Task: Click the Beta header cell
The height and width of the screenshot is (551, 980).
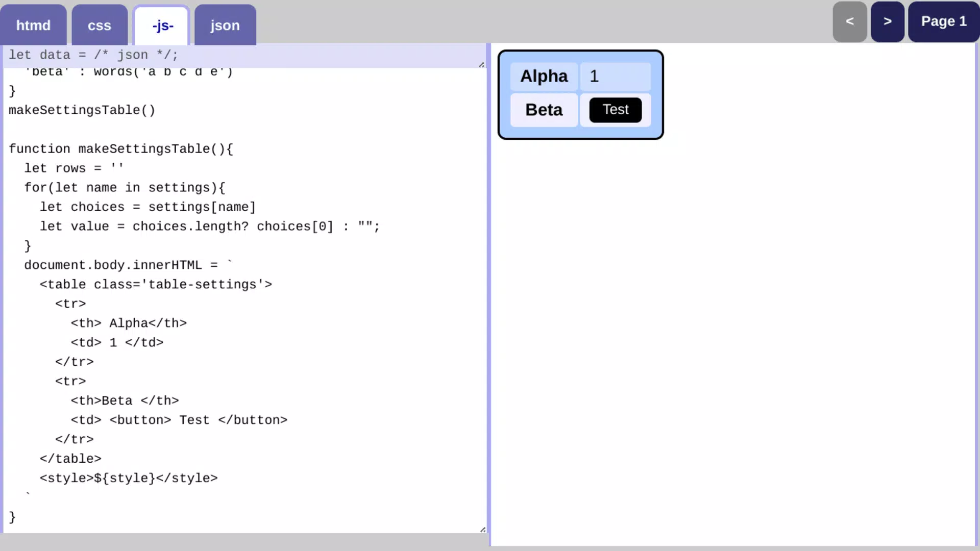Action: point(544,110)
